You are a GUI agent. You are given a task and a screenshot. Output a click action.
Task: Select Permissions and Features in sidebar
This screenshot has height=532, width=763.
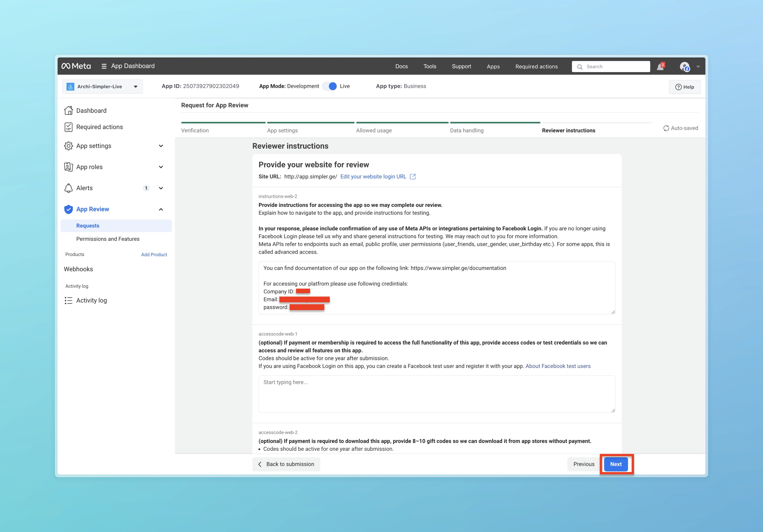pyautogui.click(x=108, y=239)
